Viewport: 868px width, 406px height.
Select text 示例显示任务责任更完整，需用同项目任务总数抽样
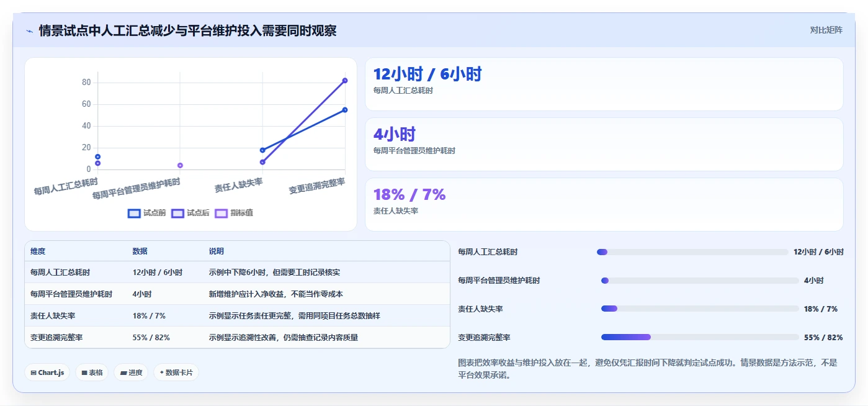tap(295, 316)
